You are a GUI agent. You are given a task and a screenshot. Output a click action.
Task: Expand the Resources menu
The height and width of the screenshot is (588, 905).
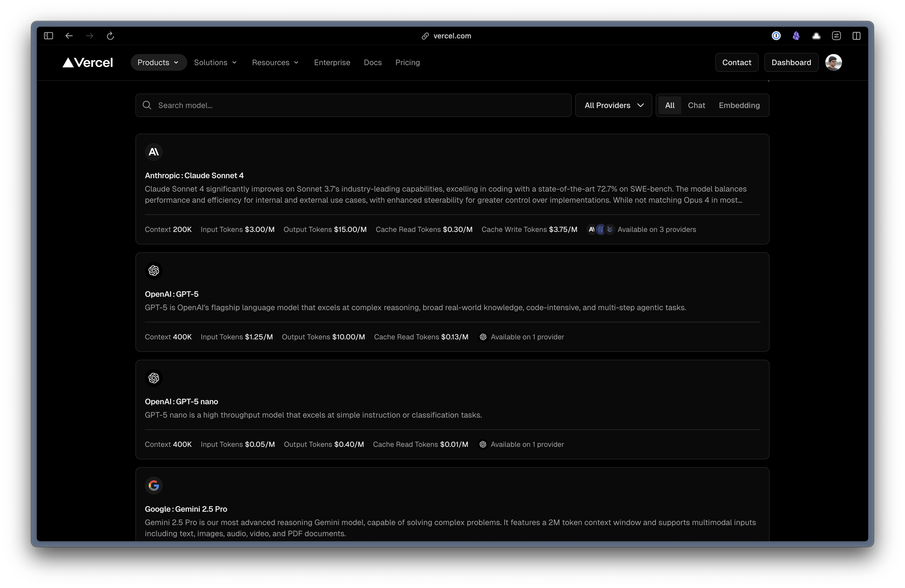point(276,62)
